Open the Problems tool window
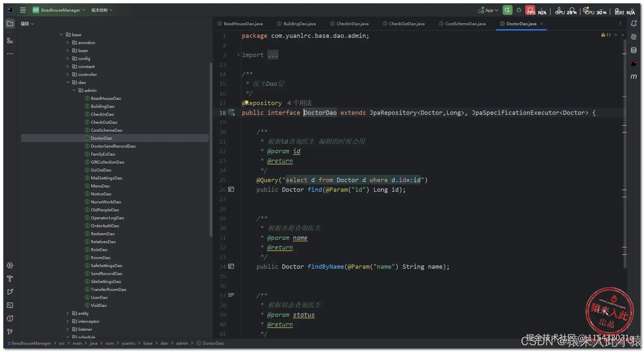This screenshot has width=644, height=352. [10, 318]
